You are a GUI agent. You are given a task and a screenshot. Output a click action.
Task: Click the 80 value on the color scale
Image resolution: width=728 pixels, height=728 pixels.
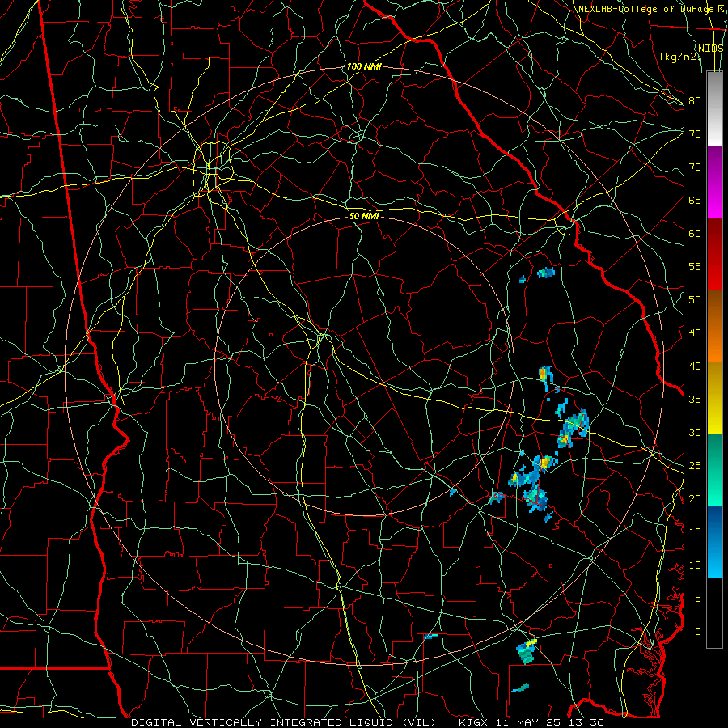click(x=695, y=101)
